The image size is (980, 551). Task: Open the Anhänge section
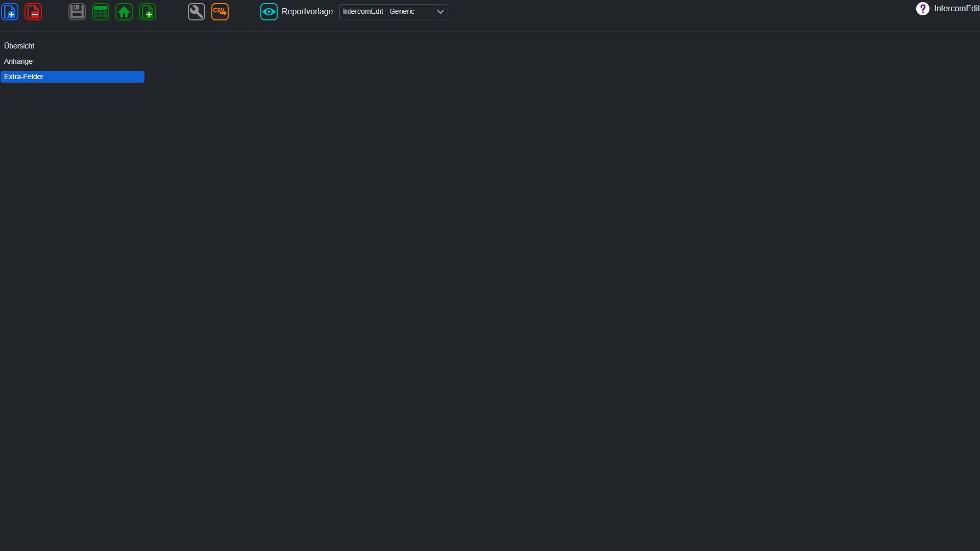coord(72,61)
